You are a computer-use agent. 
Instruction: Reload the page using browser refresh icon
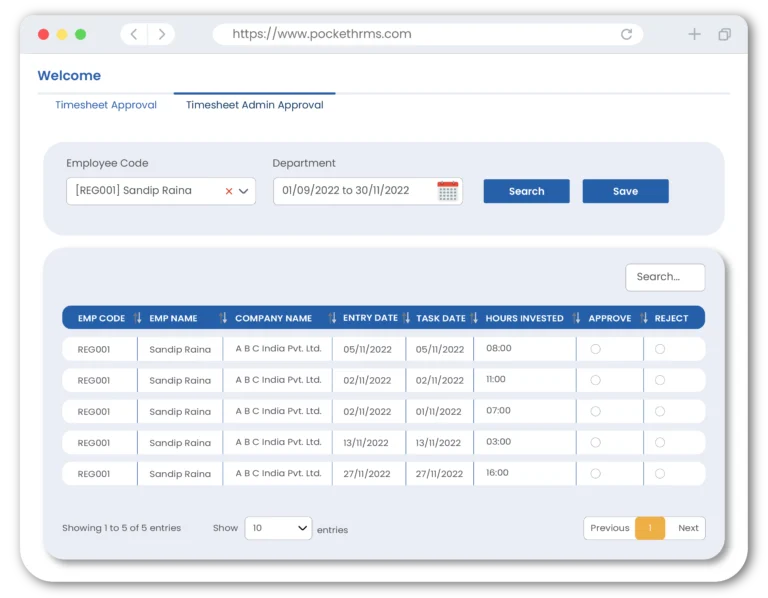[626, 34]
